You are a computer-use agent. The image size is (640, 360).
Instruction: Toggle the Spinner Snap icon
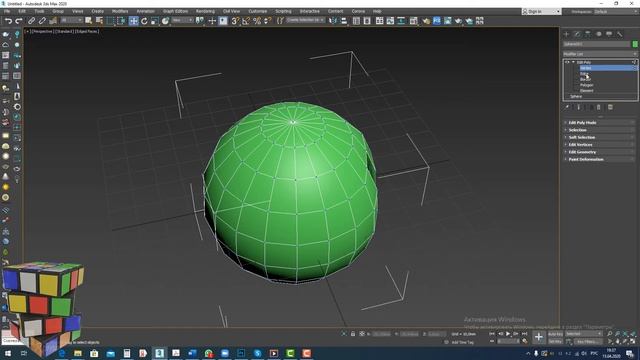pyautogui.click(x=267, y=21)
